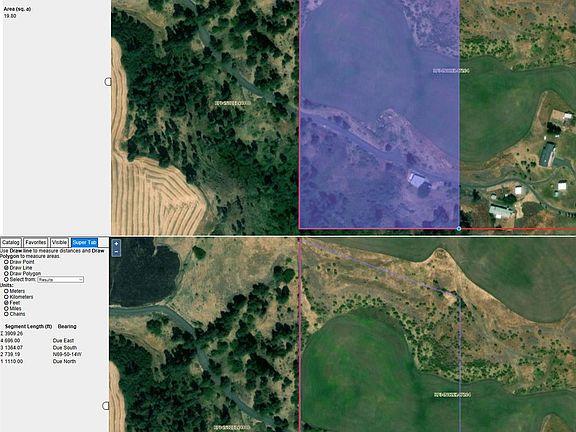This screenshot has width=576, height=432.
Task: Click the panel collapse handle beside the lower map
Action: [x=106, y=406]
